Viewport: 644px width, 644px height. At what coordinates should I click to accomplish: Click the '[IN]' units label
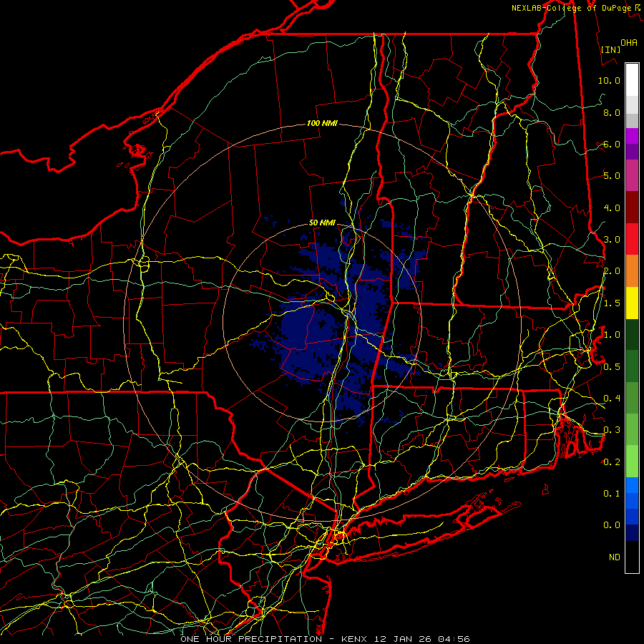pos(610,49)
